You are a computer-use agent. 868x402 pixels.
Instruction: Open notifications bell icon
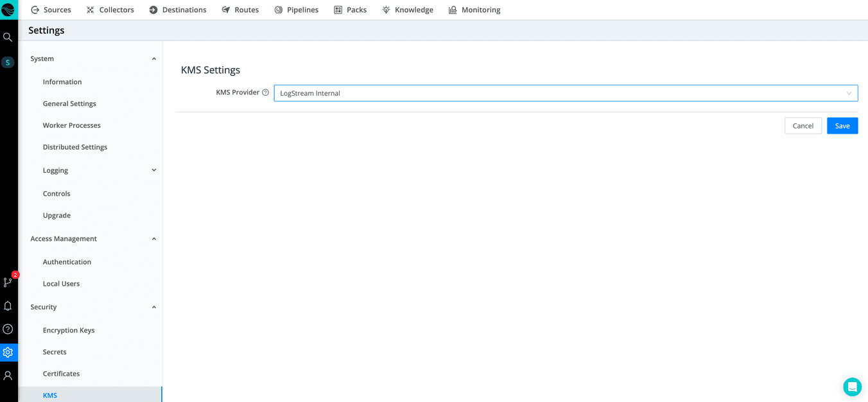click(8, 306)
